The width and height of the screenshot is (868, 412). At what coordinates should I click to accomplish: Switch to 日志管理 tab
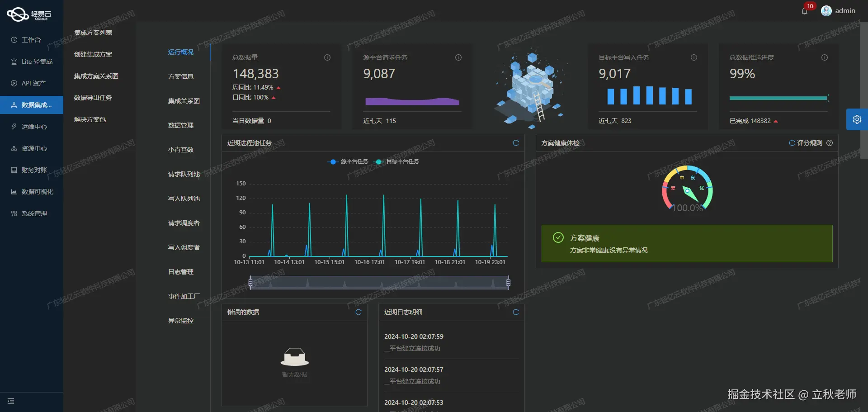click(181, 272)
